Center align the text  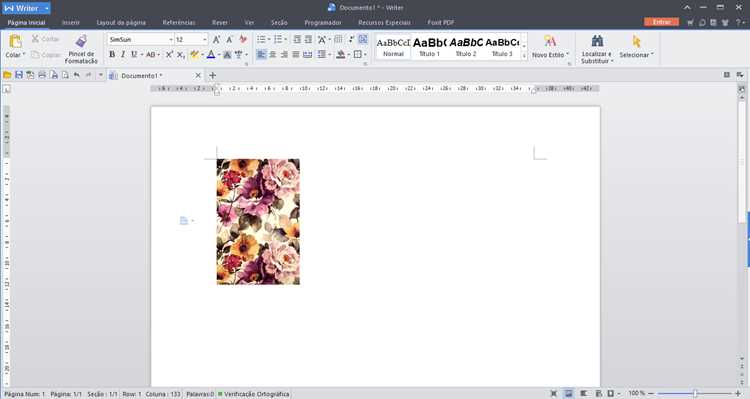(273, 55)
